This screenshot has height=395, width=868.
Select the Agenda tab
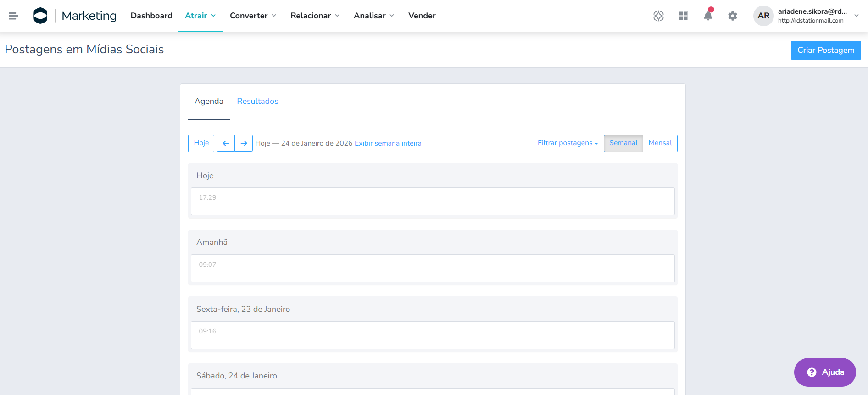(x=209, y=101)
